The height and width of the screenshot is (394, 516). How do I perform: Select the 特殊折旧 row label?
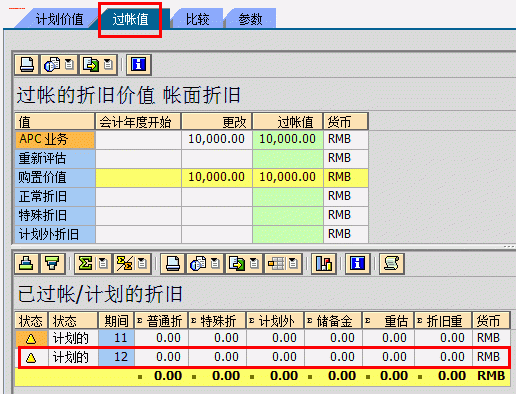(55, 215)
